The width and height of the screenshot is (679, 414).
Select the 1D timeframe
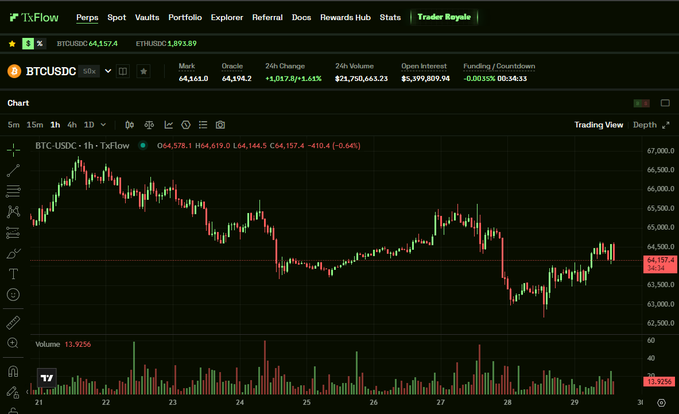coord(89,125)
